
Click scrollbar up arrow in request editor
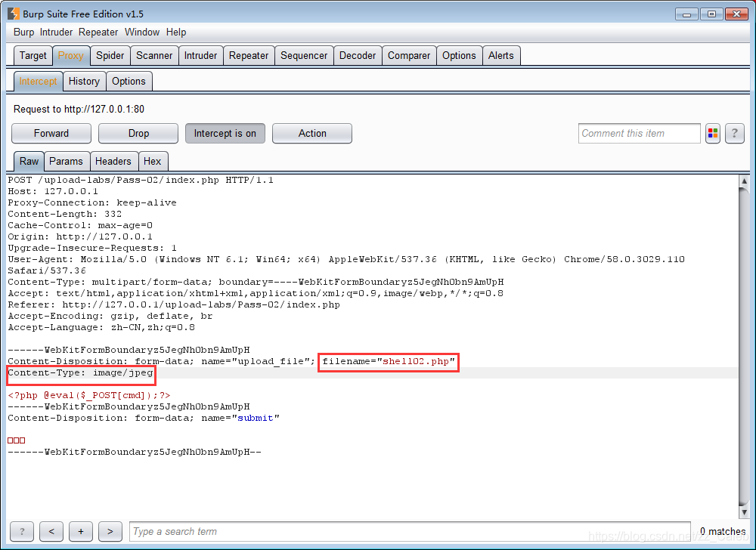(744, 181)
